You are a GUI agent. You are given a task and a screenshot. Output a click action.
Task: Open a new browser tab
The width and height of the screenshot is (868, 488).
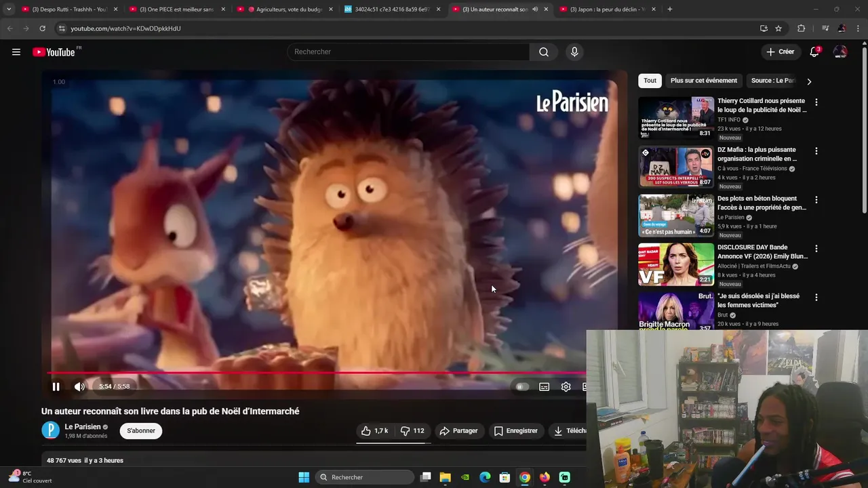coord(670,9)
